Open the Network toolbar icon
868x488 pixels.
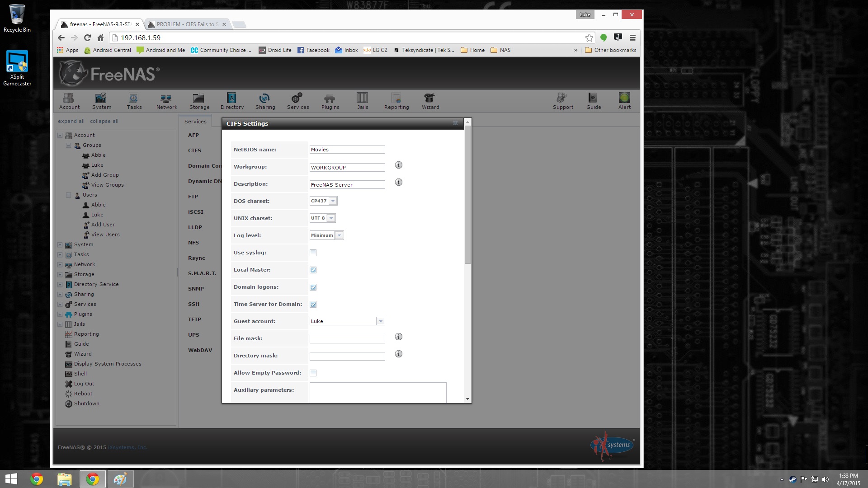166,101
